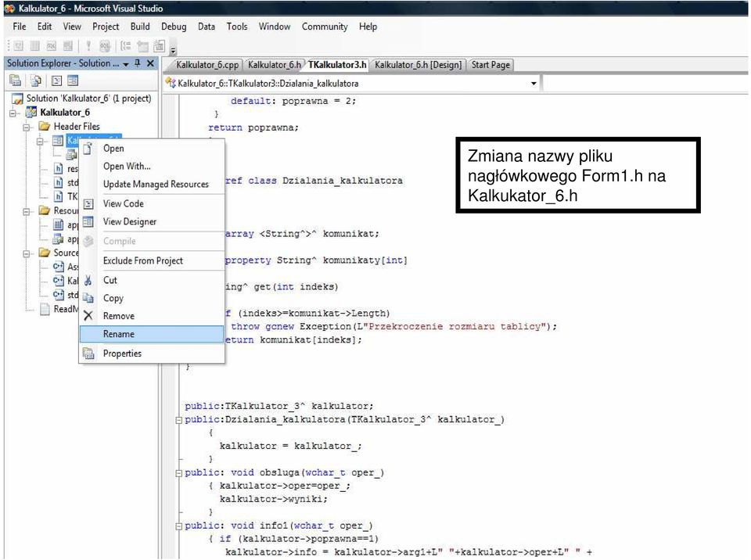751x560 pixels.
Task: Click the Show All Files icon in Solution Explorer
Action: click(x=36, y=81)
